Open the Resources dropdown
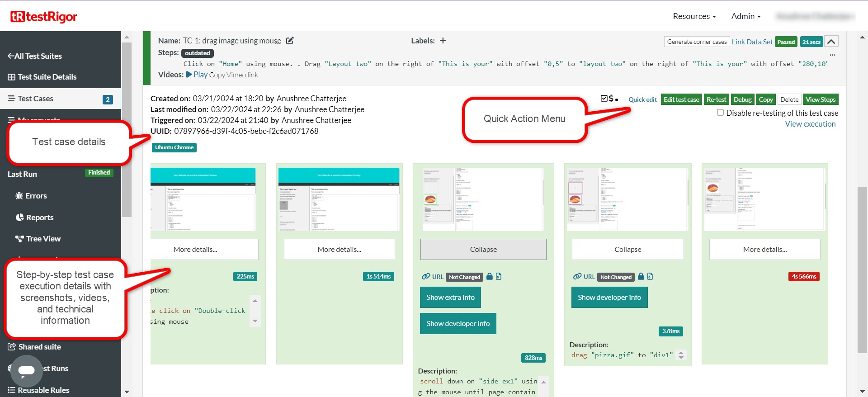The height and width of the screenshot is (397, 868). [694, 16]
